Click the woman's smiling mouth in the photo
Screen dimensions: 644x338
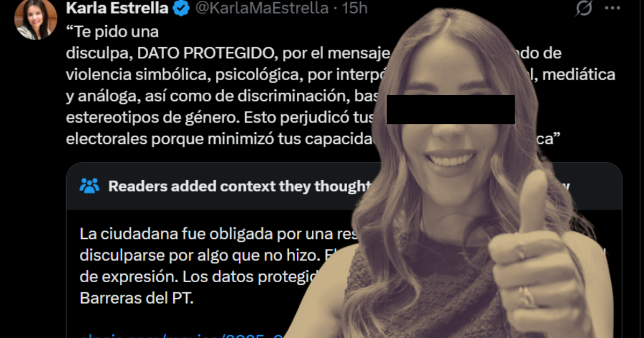[452, 158]
